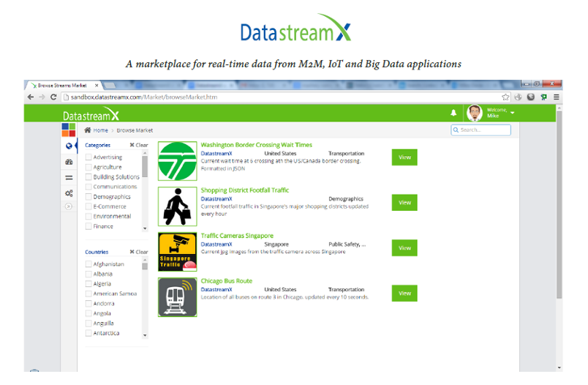588x385 pixels.
Task: Open Chicago Bus Route title link
Action: click(x=227, y=281)
